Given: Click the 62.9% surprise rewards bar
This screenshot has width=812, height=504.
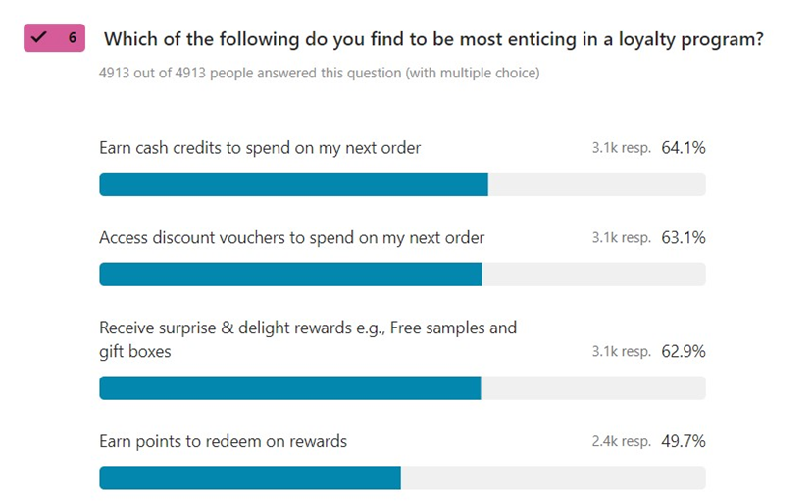Looking at the screenshot, I should (402, 388).
